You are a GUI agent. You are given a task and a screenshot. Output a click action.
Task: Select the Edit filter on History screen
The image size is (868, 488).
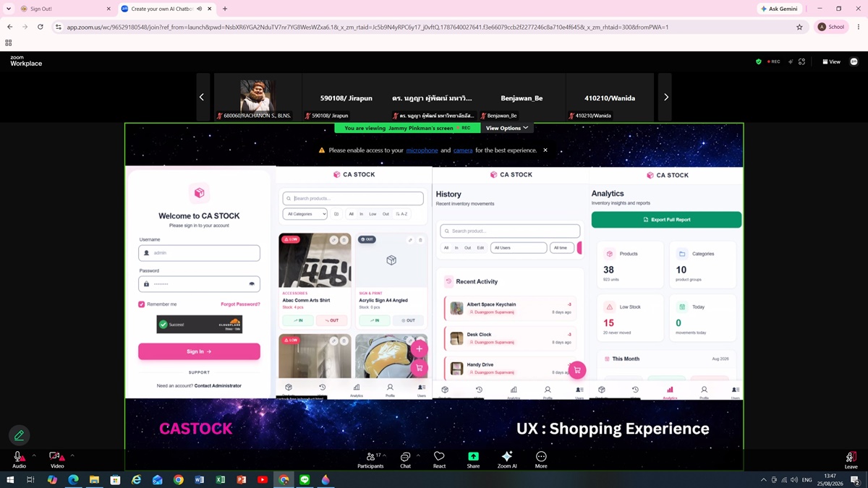coord(480,248)
